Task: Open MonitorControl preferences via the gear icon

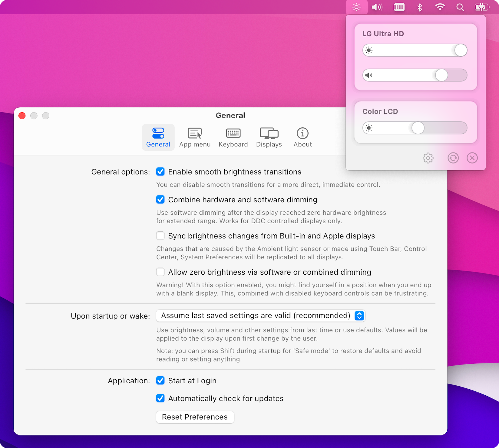Action: (428, 158)
